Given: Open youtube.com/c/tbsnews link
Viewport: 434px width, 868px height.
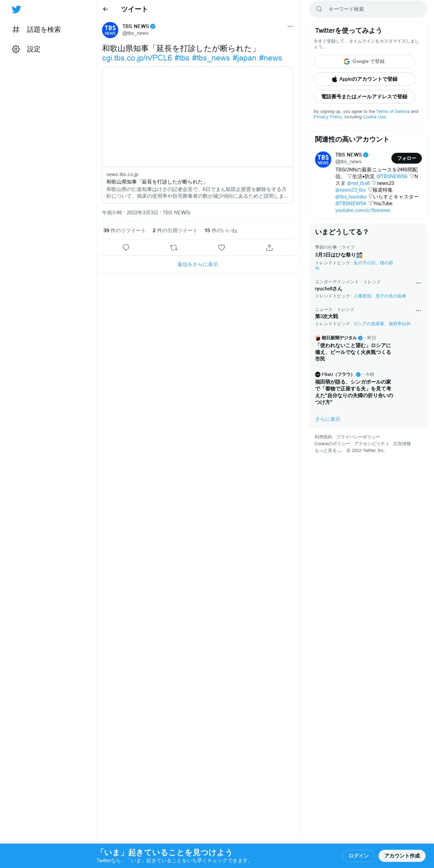Looking at the screenshot, I should 363,210.
